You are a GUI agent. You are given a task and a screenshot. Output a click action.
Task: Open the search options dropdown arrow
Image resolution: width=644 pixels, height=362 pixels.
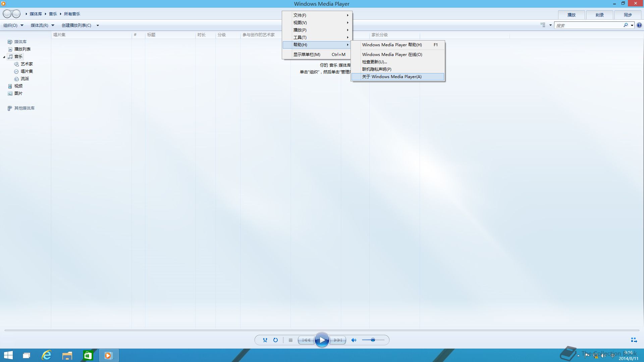click(632, 25)
